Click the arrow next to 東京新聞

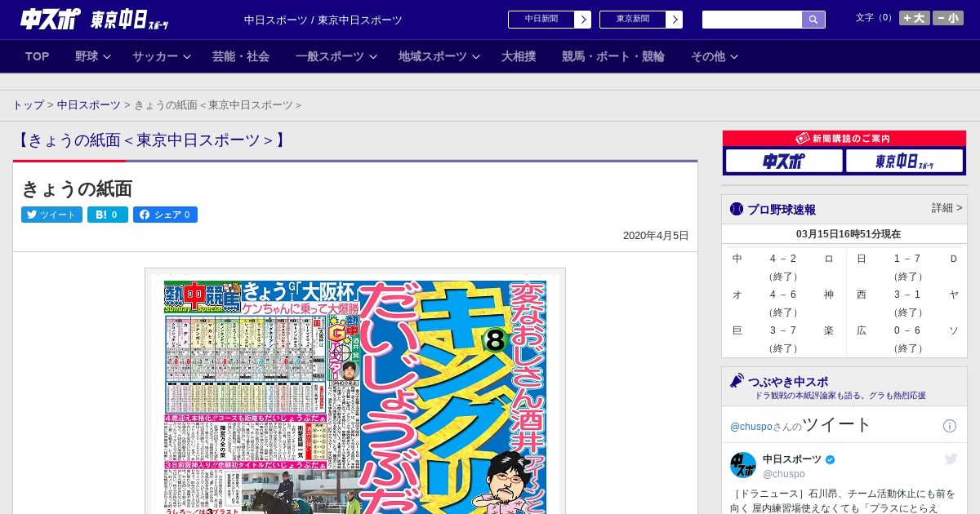coord(675,20)
